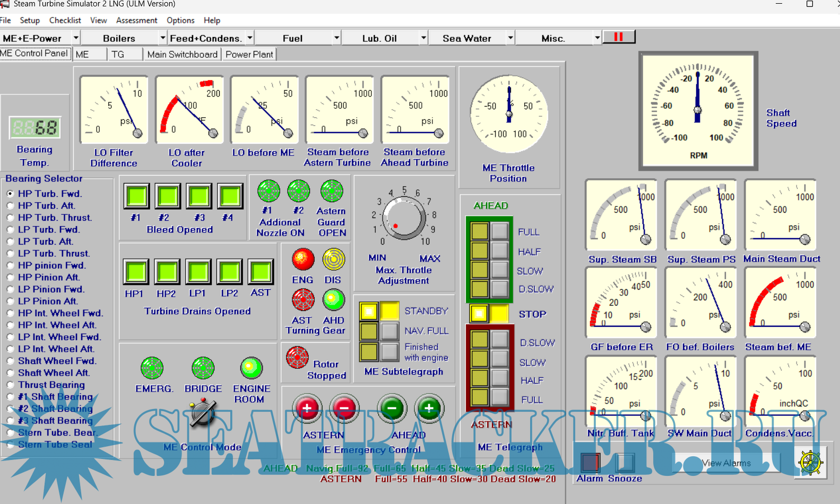The image size is (840, 504).
Task: Toggle the HP1 turbine drain indicator
Action: coord(136,272)
